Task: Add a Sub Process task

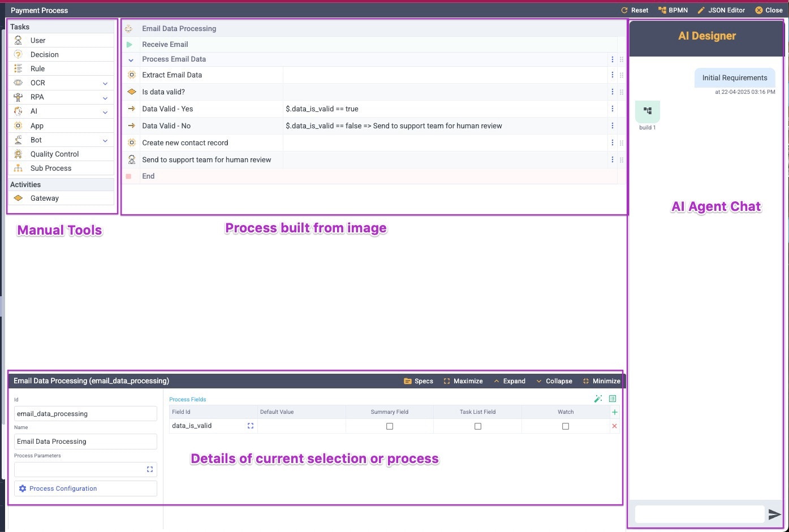Action: (50, 168)
